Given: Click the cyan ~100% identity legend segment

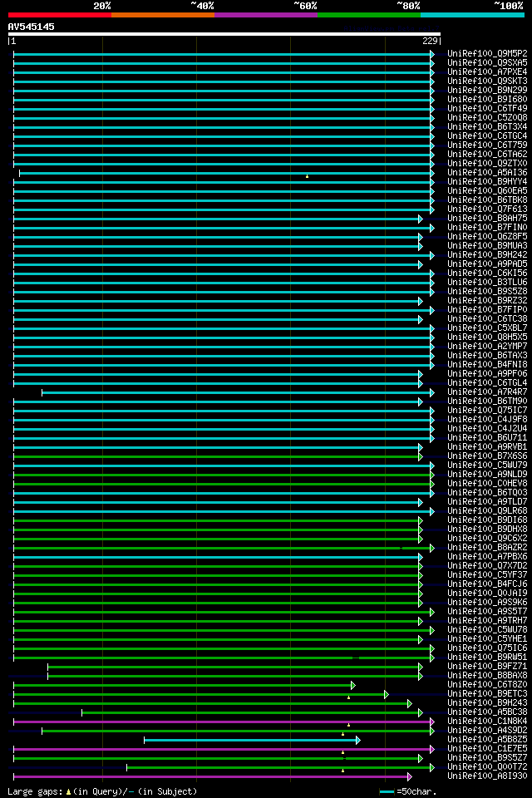Looking at the screenshot, I should coord(472,15).
